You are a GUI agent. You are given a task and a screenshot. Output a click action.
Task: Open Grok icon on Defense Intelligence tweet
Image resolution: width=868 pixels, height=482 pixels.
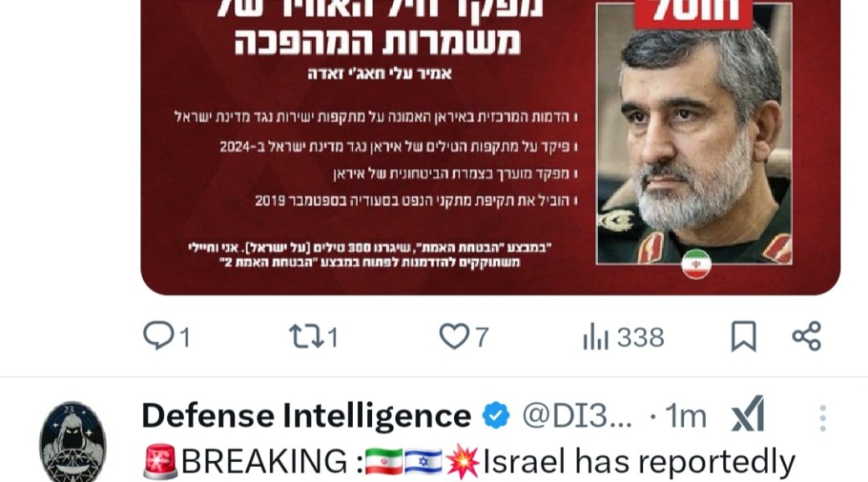pos(748,414)
